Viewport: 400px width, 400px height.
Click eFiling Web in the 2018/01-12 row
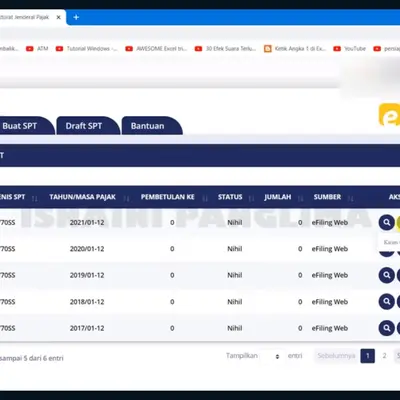330,302
